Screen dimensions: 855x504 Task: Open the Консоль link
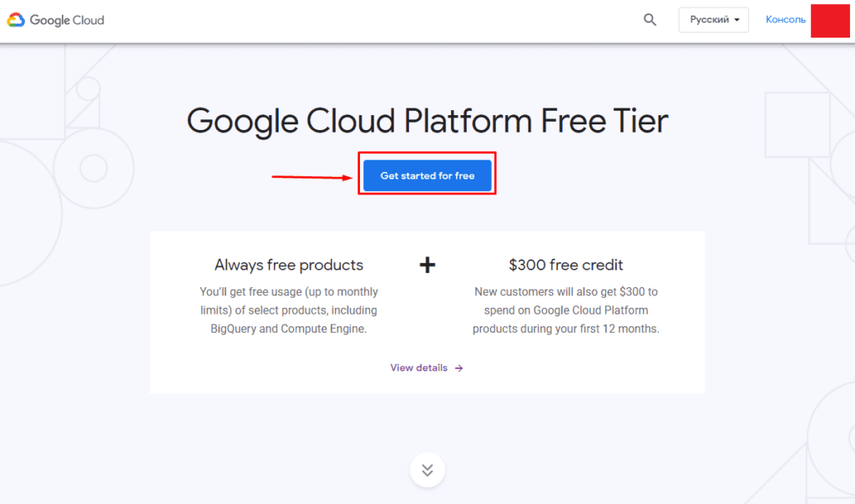[x=785, y=20]
